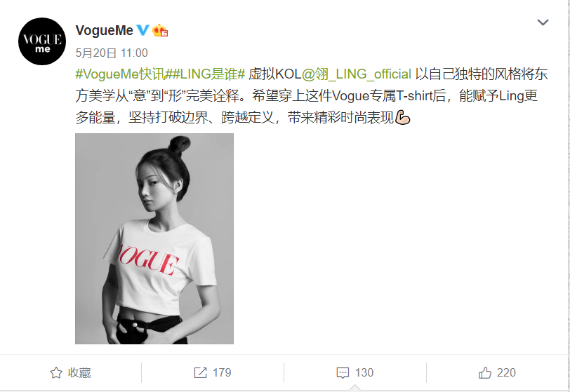Open the 5月20日 11:00 timestamp link

pos(112,53)
